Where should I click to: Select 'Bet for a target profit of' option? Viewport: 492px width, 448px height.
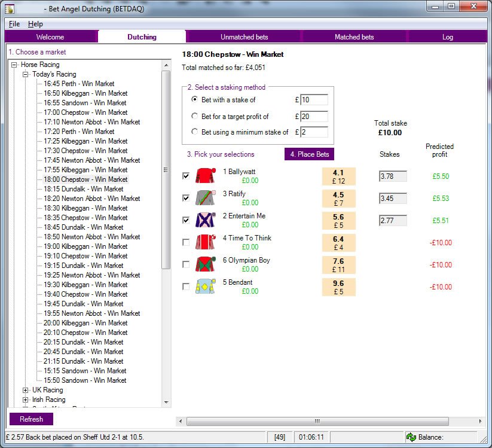[195, 117]
